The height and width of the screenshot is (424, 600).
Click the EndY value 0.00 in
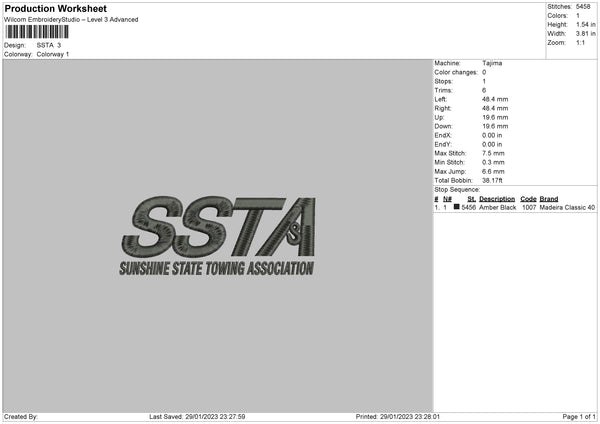(492, 144)
